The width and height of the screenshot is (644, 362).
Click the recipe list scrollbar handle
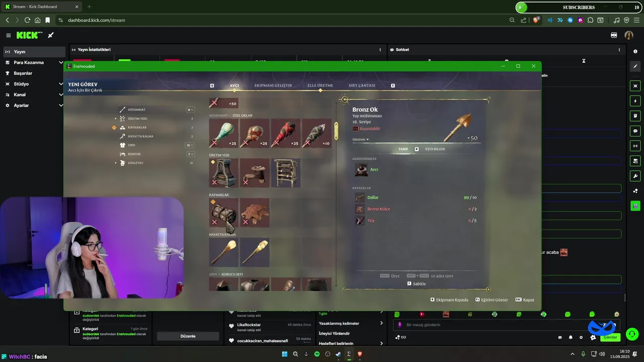click(336, 131)
